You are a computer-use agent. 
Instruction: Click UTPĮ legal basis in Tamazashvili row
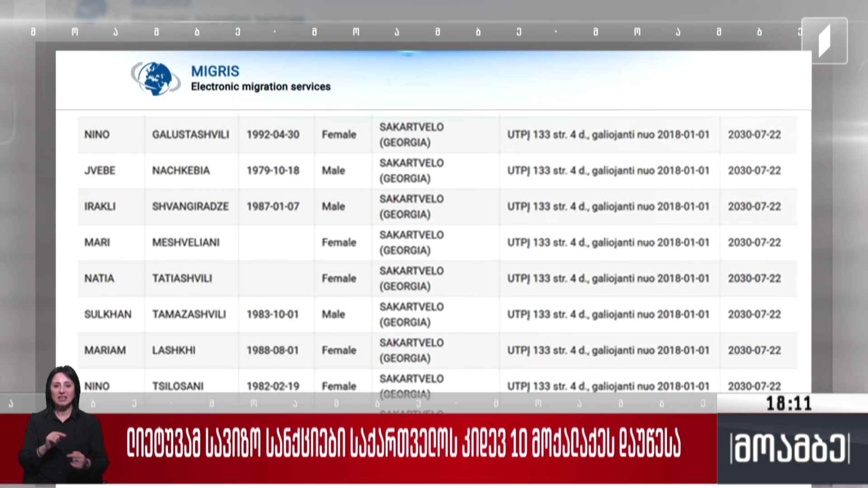[x=608, y=314]
